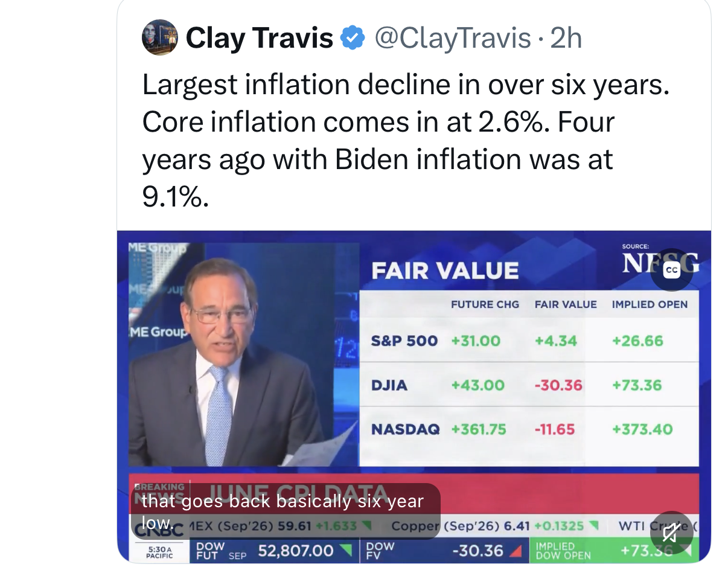Click the NFSG source logo in the video

coord(660,264)
